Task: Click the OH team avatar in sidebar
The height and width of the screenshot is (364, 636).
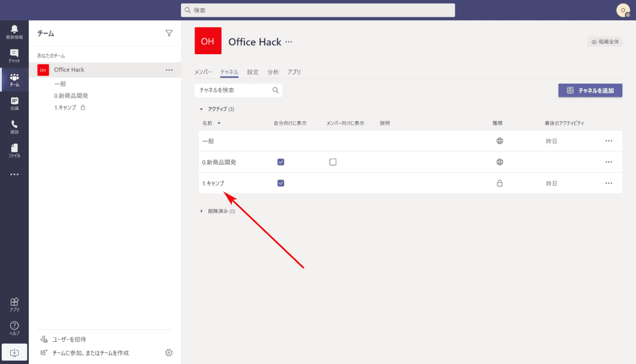Action: click(43, 70)
